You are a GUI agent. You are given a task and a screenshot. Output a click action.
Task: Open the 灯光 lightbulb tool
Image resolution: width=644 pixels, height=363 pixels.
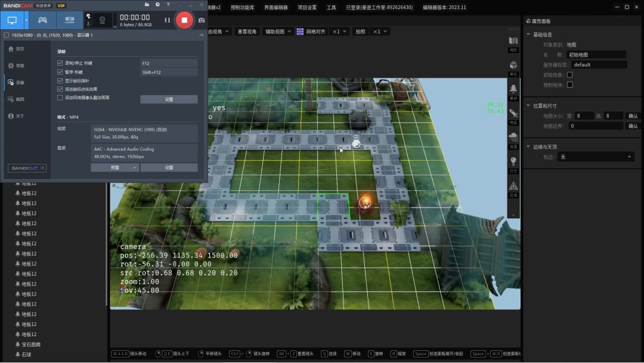[513, 164]
